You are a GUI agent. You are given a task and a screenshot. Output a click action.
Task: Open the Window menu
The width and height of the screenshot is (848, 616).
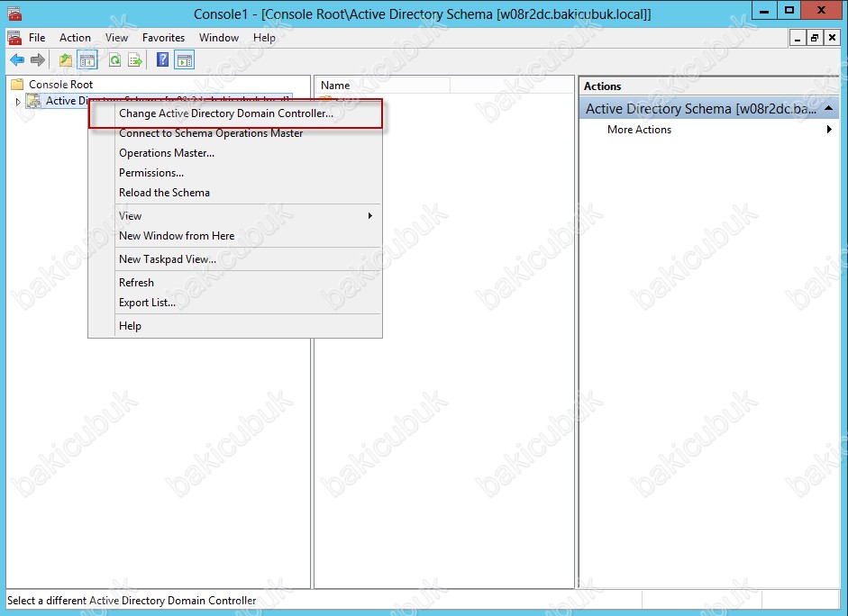click(x=219, y=37)
